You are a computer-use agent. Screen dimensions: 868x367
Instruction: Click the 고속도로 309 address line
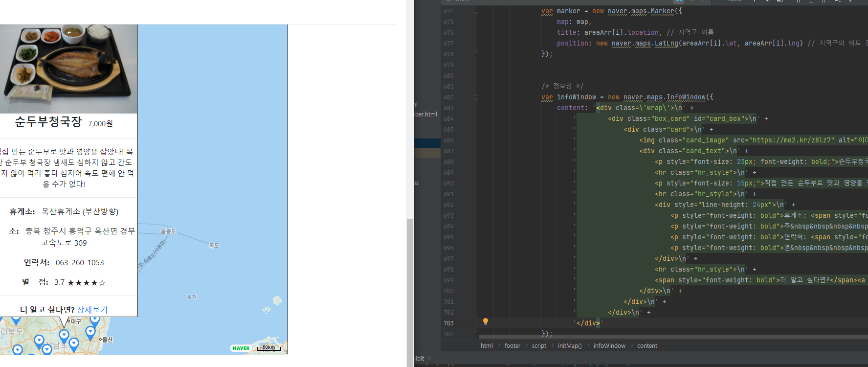(64, 243)
